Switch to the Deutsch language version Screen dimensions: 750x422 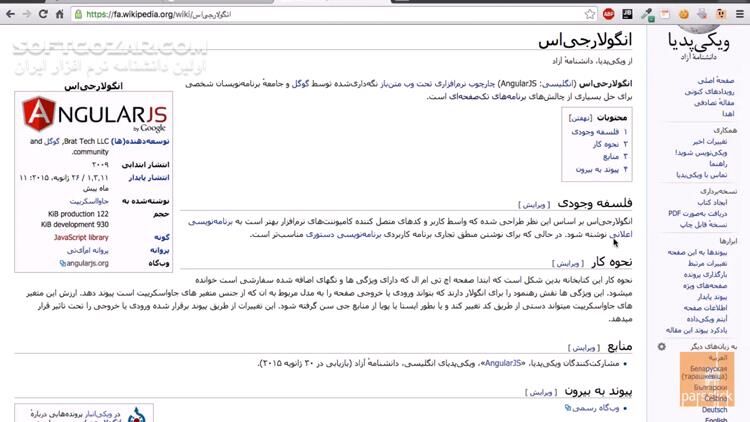click(x=715, y=410)
